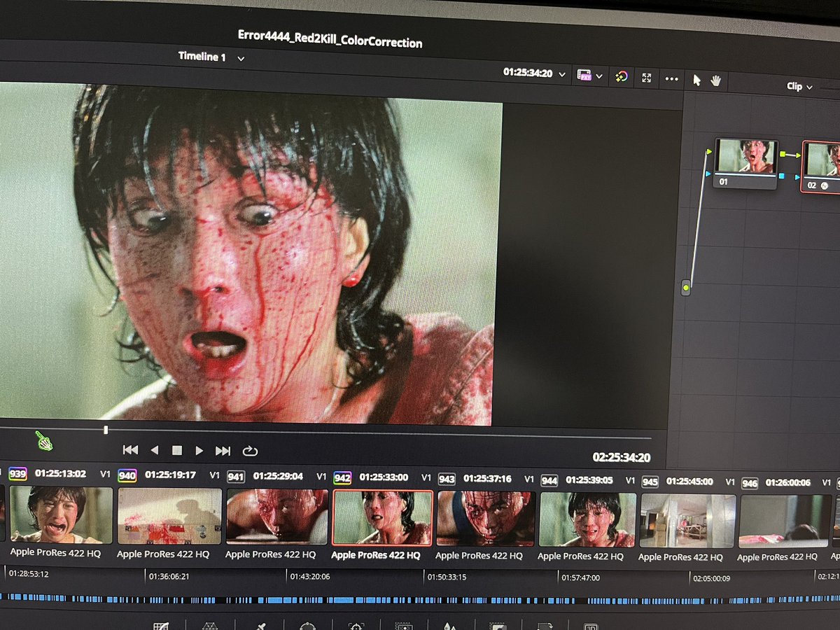Click the V1 track label of clip 942

pos(426,478)
